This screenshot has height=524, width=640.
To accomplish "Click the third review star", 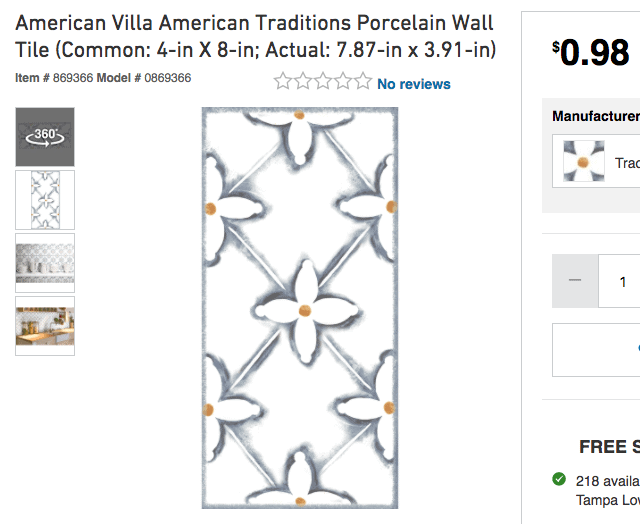I will 323,81.
